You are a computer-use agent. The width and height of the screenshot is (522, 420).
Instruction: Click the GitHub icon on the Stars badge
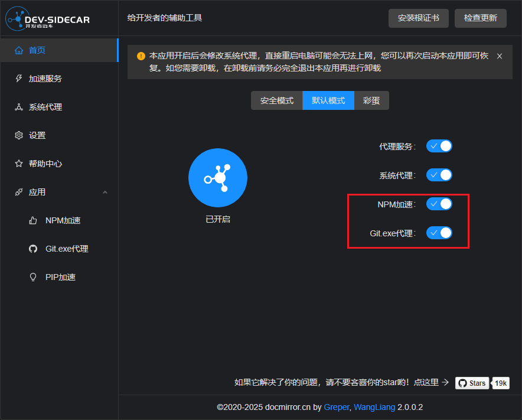click(462, 383)
